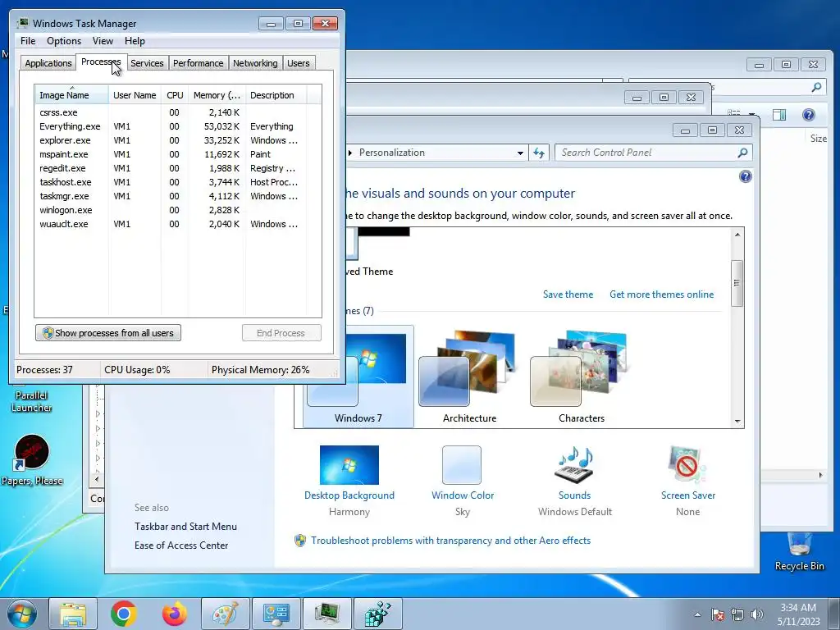Open the volume speaker tray icon

click(757, 614)
